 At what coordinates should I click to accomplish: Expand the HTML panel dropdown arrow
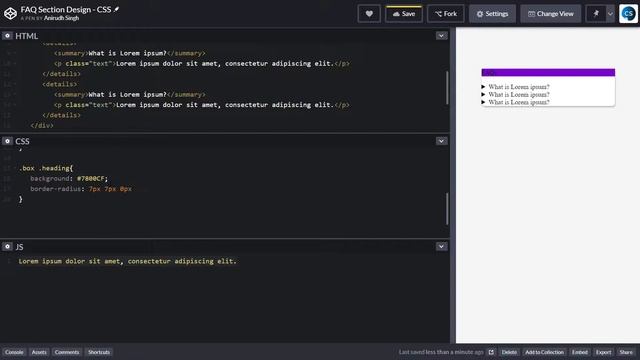click(x=441, y=36)
